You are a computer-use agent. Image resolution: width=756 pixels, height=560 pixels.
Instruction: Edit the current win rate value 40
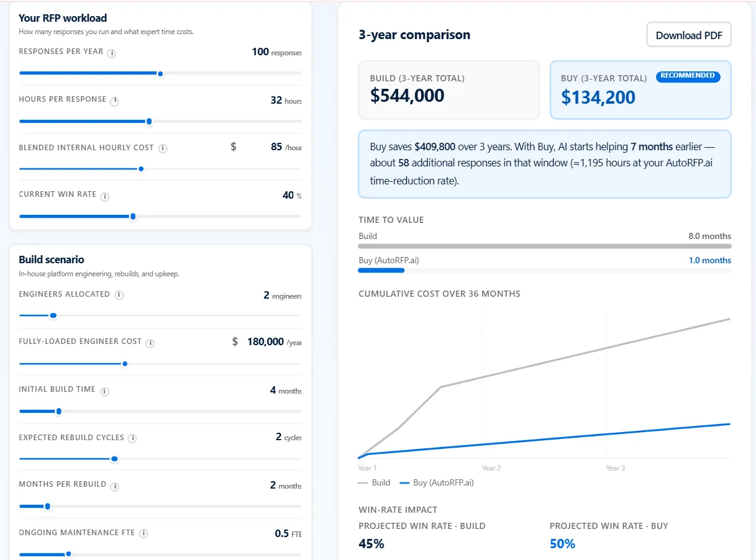tap(288, 195)
